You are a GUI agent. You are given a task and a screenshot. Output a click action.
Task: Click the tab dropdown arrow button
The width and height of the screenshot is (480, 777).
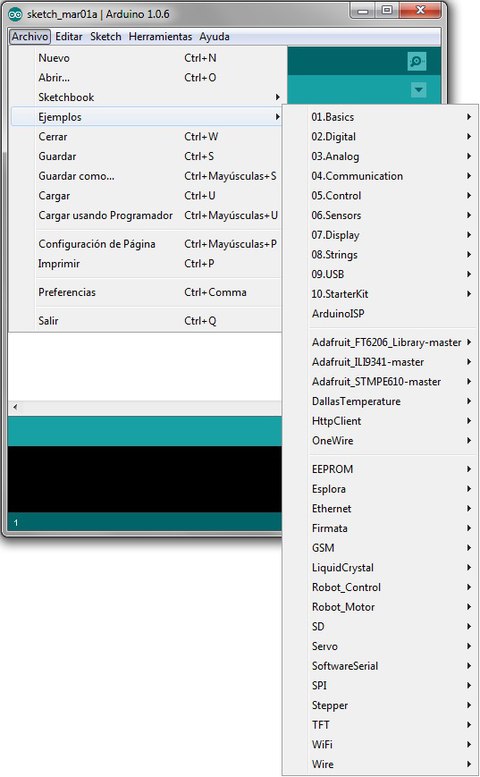pyautogui.click(x=419, y=90)
